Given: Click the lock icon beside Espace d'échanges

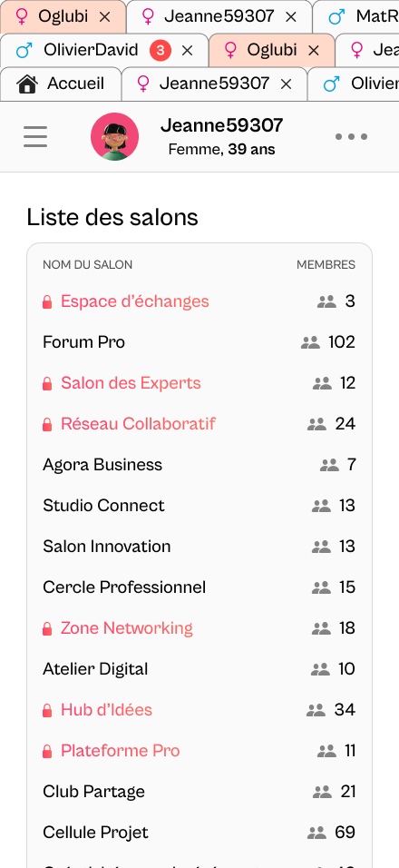Looking at the screenshot, I should (47, 301).
